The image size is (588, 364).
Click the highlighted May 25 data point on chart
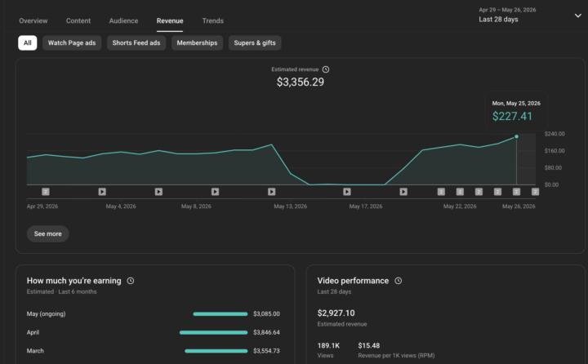pyautogui.click(x=516, y=136)
